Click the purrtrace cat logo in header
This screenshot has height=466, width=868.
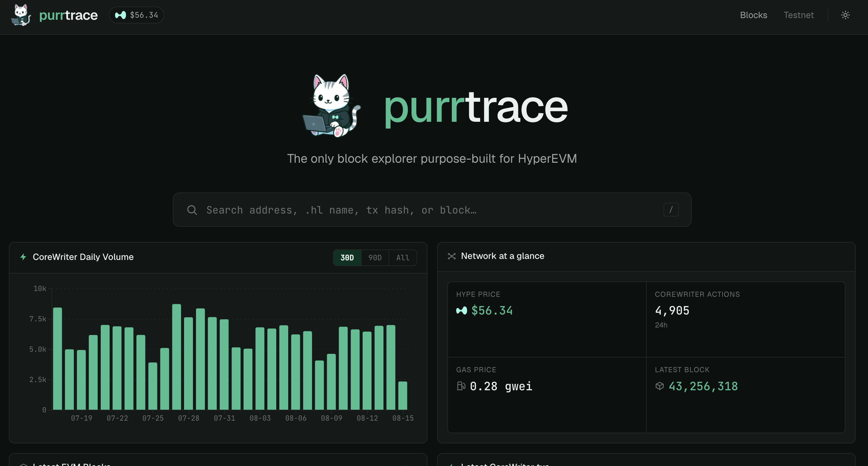pyautogui.click(x=21, y=15)
